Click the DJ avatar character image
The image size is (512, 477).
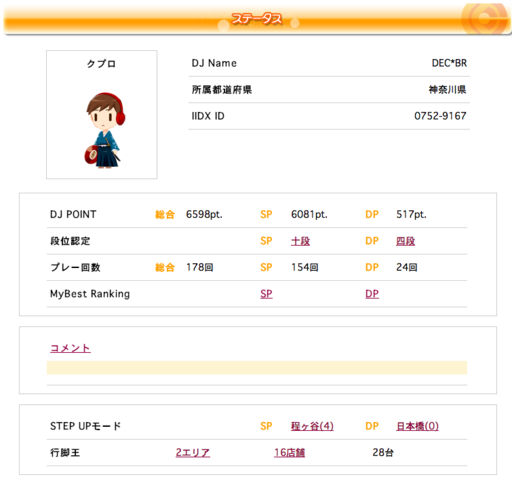point(105,130)
